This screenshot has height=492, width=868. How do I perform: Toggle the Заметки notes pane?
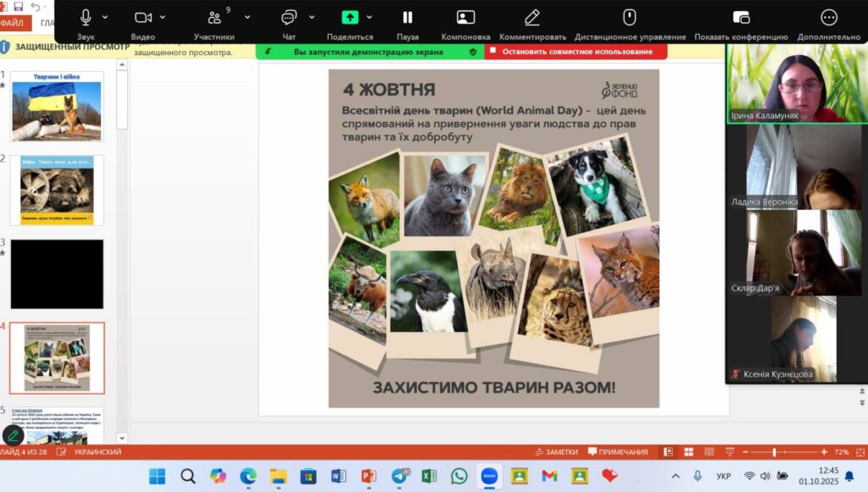[556, 452]
